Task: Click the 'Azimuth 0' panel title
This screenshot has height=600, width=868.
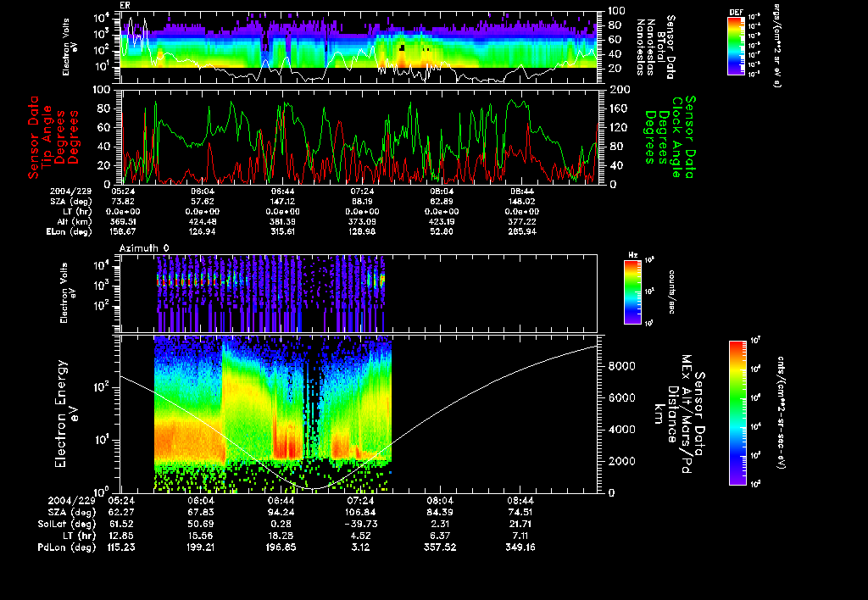Action: point(144,248)
